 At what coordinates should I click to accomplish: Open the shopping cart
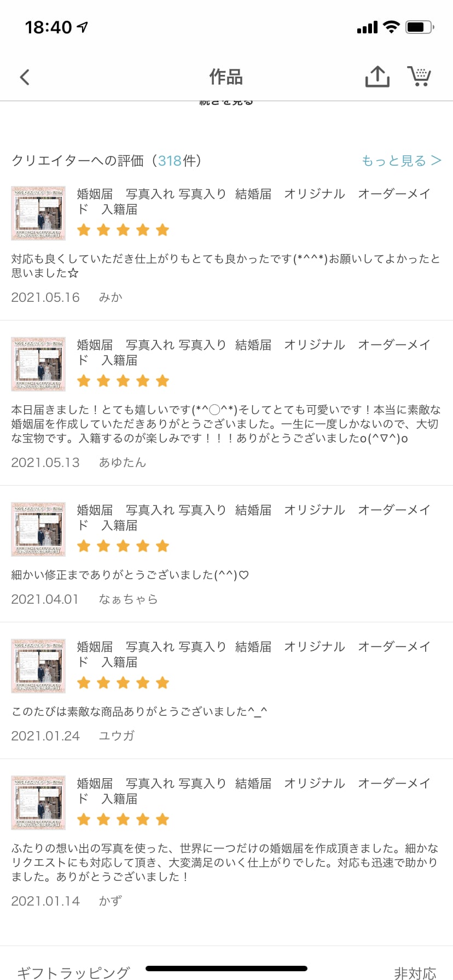click(x=419, y=77)
